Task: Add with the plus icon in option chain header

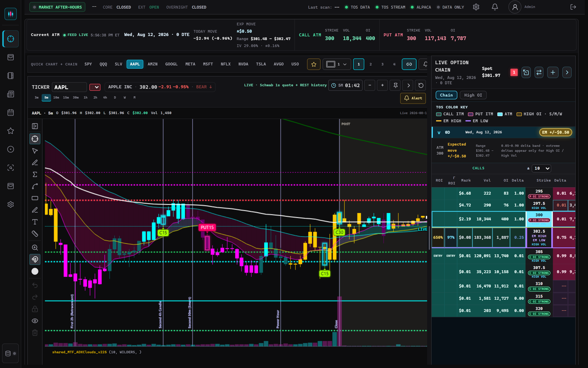Action: [x=553, y=72]
